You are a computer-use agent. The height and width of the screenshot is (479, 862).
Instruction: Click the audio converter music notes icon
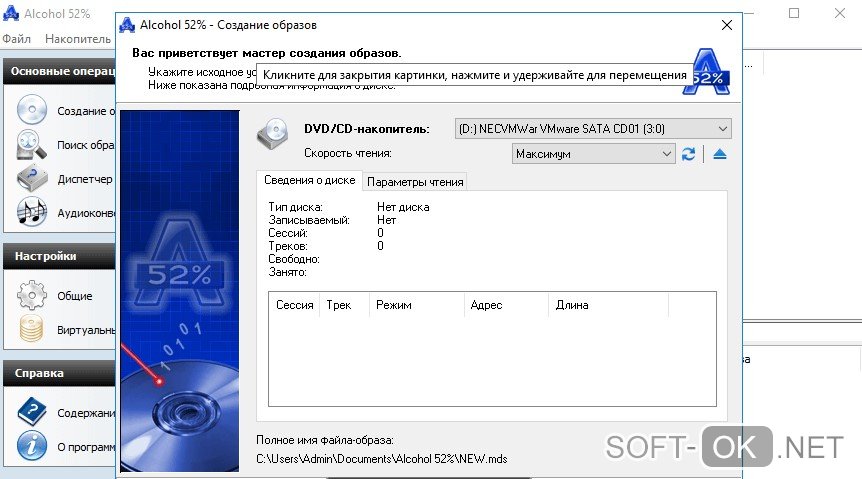tap(32, 212)
